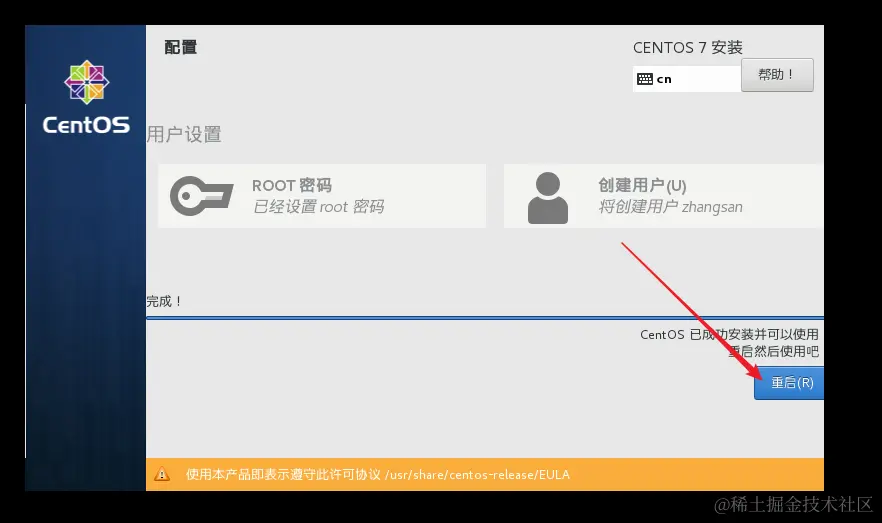Click the key icon for root password
Viewport: 882px width, 523px height.
click(201, 196)
